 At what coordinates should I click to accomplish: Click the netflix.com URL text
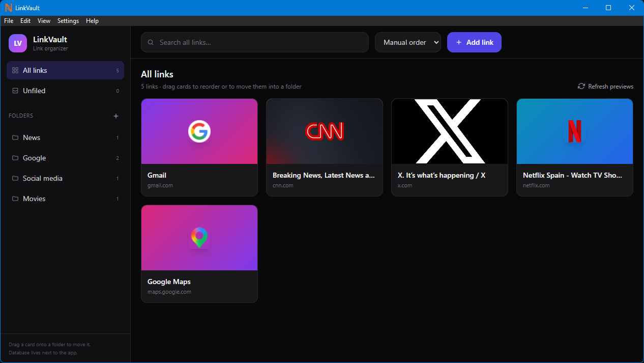coord(536,185)
